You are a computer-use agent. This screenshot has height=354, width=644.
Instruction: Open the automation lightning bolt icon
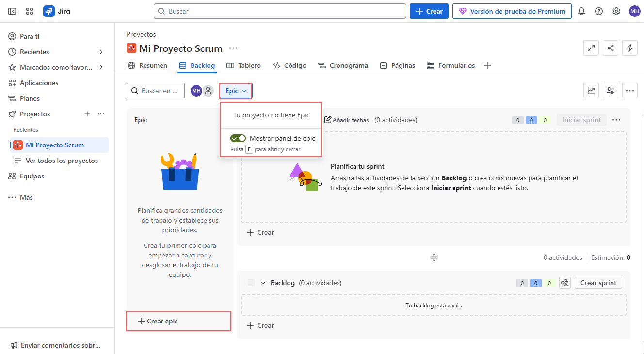(630, 48)
